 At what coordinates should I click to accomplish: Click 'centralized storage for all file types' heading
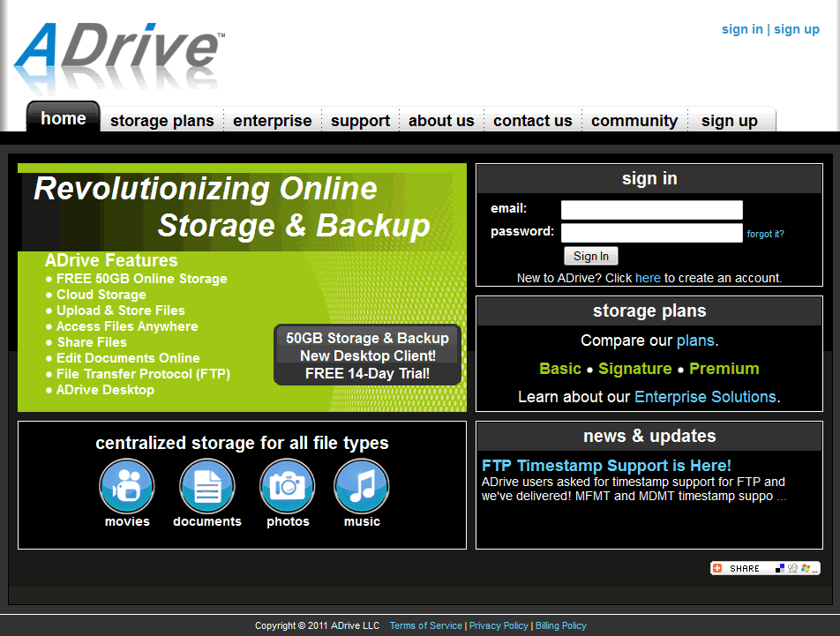(242, 443)
